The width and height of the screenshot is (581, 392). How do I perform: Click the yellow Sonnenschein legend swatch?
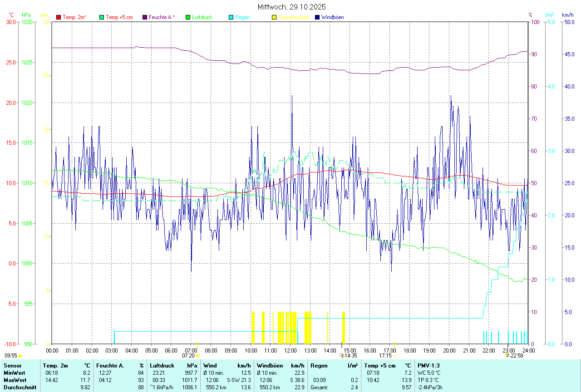pyautogui.click(x=274, y=17)
